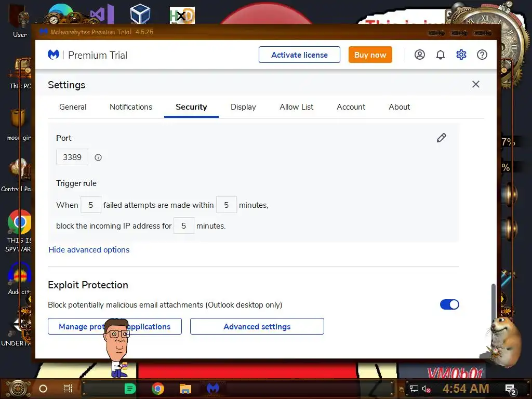Screen dimensions: 532x399
Task: Click the Malwarebytes taskbar icon
Action: click(x=213, y=389)
